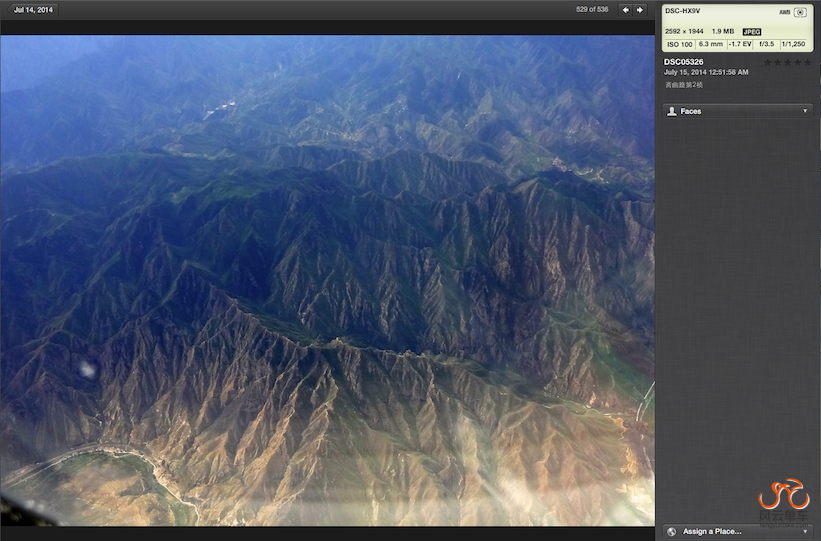Rate the photo four stars
Image resolution: width=821 pixels, height=541 pixels.
[x=797, y=63]
